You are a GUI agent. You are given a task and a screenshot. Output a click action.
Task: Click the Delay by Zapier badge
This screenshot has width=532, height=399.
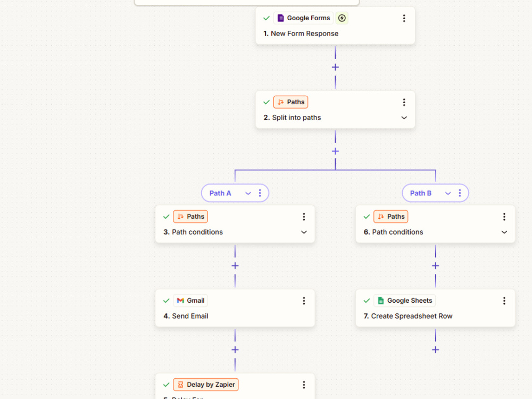pos(206,385)
